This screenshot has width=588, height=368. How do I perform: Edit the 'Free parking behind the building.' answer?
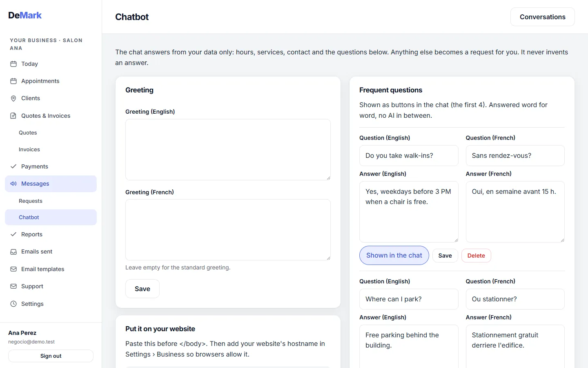click(409, 346)
